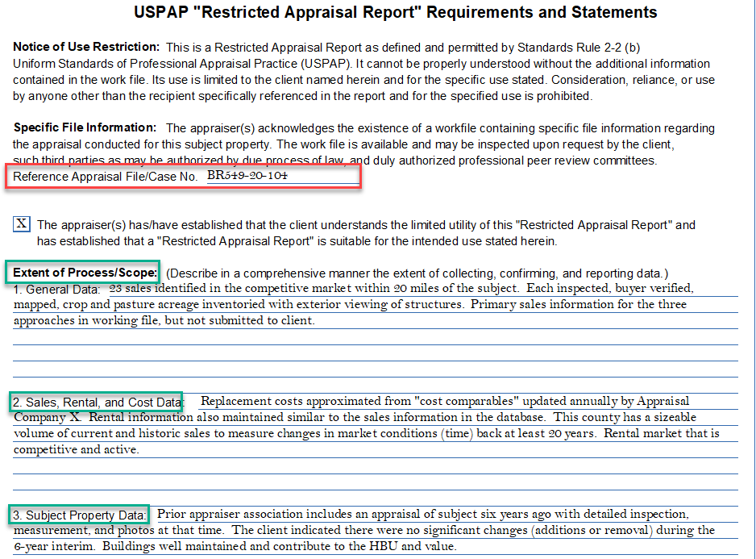The height and width of the screenshot is (559, 756).
Task: Toggle the checked box beside client understanding statement
Action: (x=22, y=225)
